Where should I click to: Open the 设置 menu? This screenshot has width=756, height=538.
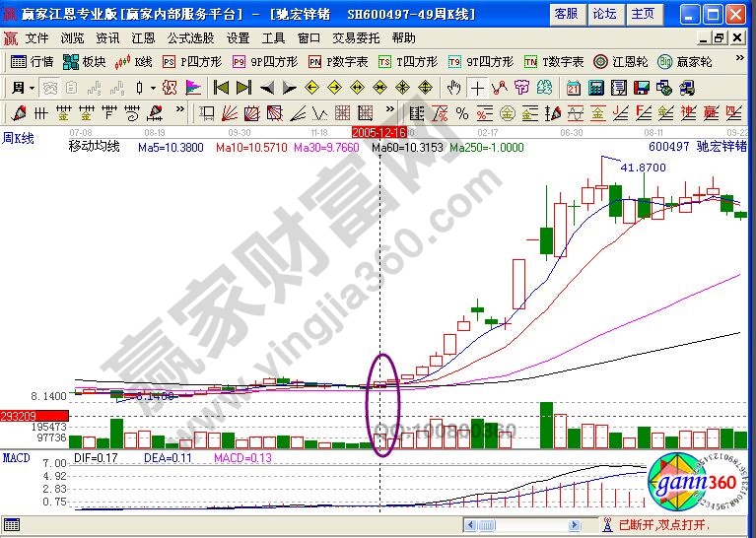(x=238, y=37)
